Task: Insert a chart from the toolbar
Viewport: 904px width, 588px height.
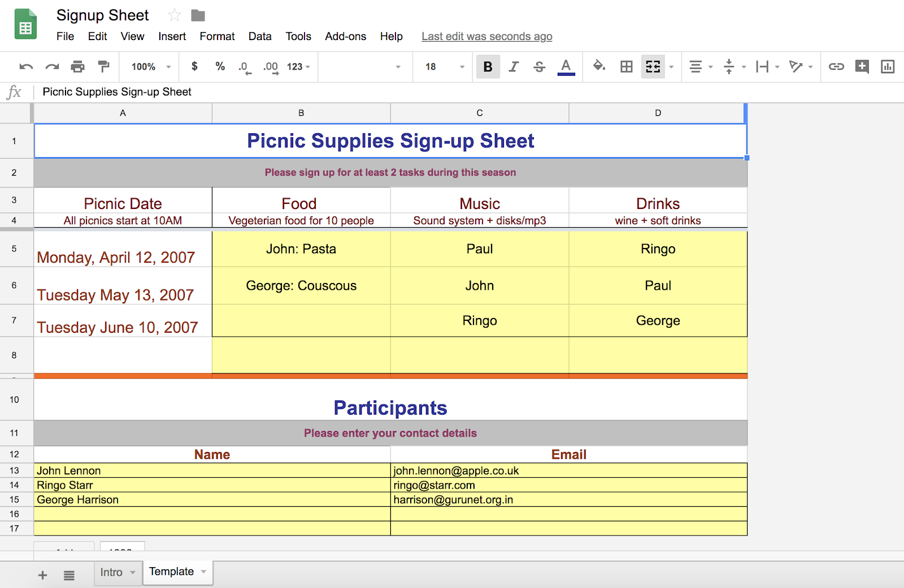Action: (x=886, y=67)
